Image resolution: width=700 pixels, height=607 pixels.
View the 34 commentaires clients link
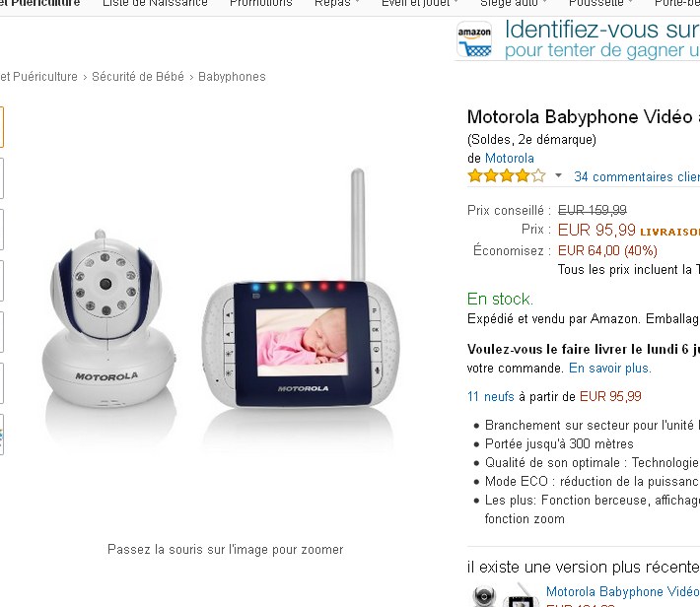pyautogui.click(x=637, y=176)
